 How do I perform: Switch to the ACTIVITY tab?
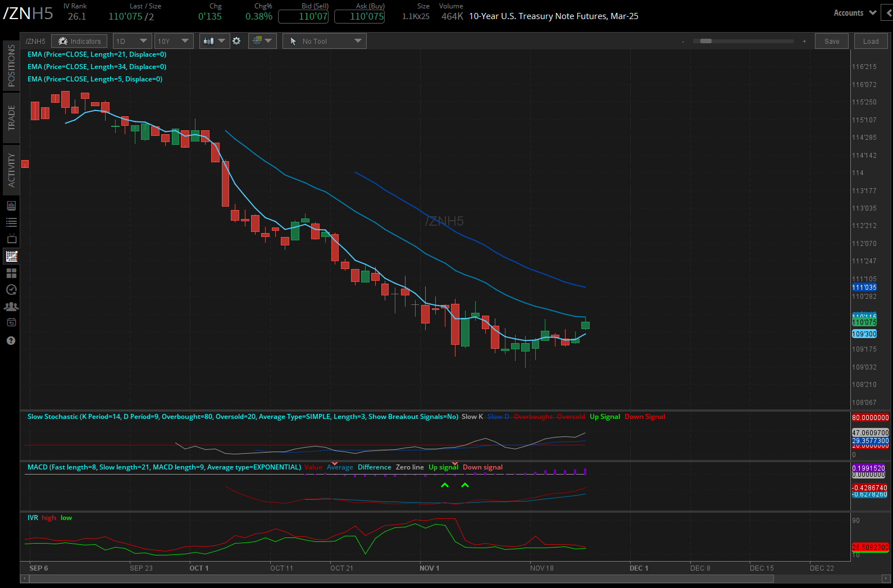[x=11, y=170]
